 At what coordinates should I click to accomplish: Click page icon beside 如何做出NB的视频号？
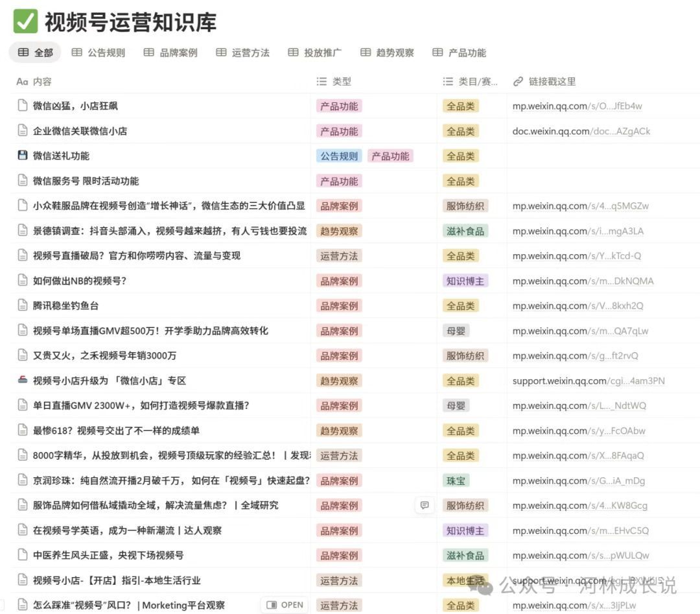[x=22, y=281]
